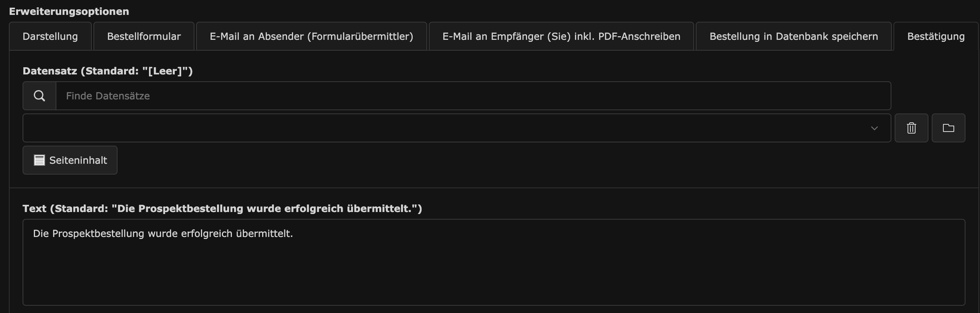The height and width of the screenshot is (313, 980).
Task: Select the empty Datensatz selection box
Action: pos(457,128)
